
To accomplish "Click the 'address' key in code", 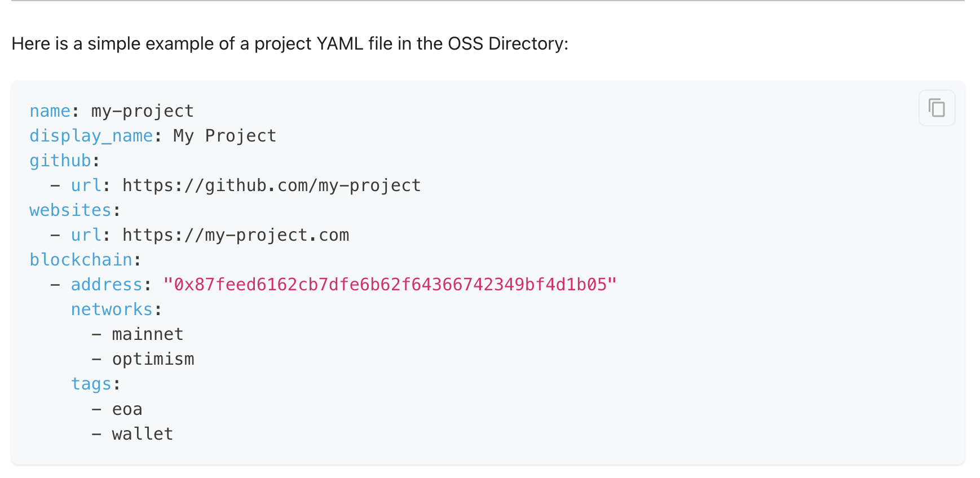I will [x=106, y=285].
